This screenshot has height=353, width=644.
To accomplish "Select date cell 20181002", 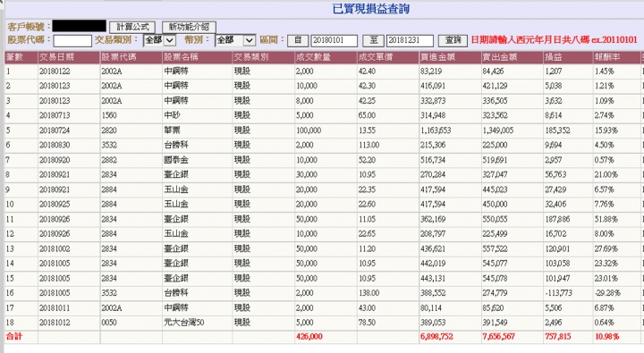I will 55,248.
